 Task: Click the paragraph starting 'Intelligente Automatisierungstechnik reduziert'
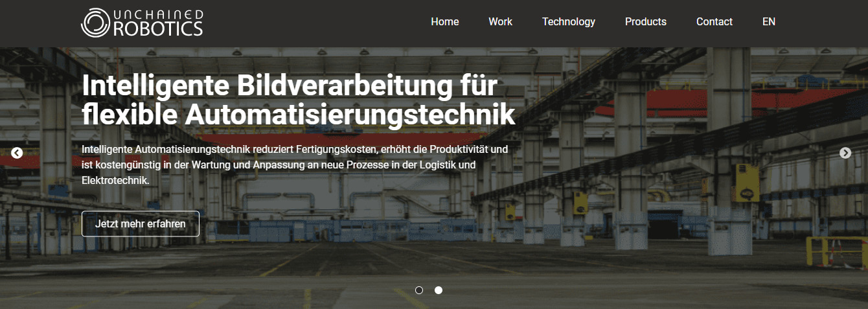point(295,165)
